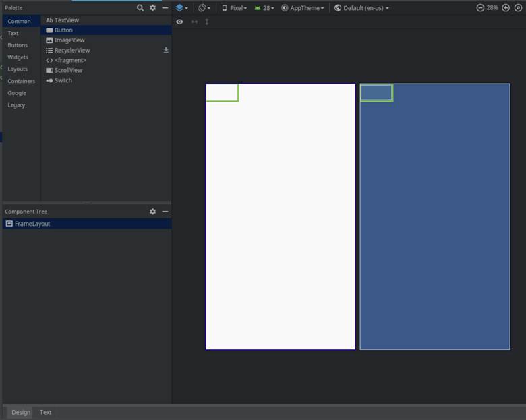The width and height of the screenshot is (526, 420).
Task: Select Buttons palette category
Action: 22,45
